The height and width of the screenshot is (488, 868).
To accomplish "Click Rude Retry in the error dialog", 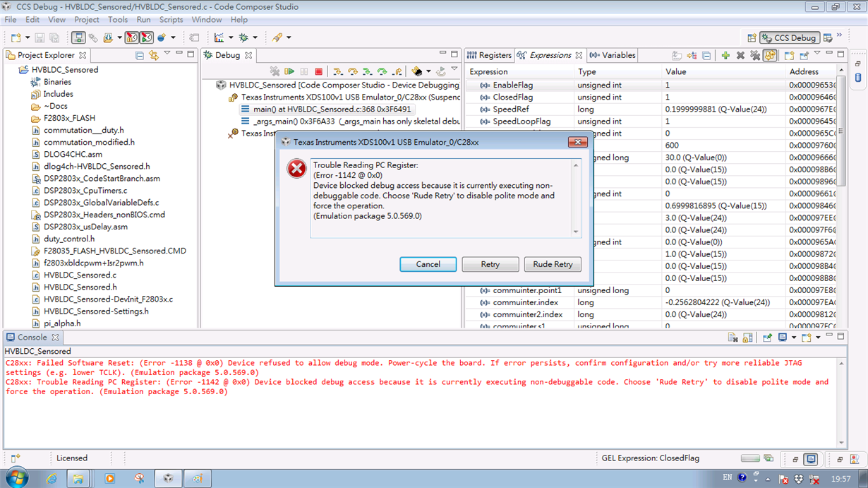I will [x=553, y=264].
